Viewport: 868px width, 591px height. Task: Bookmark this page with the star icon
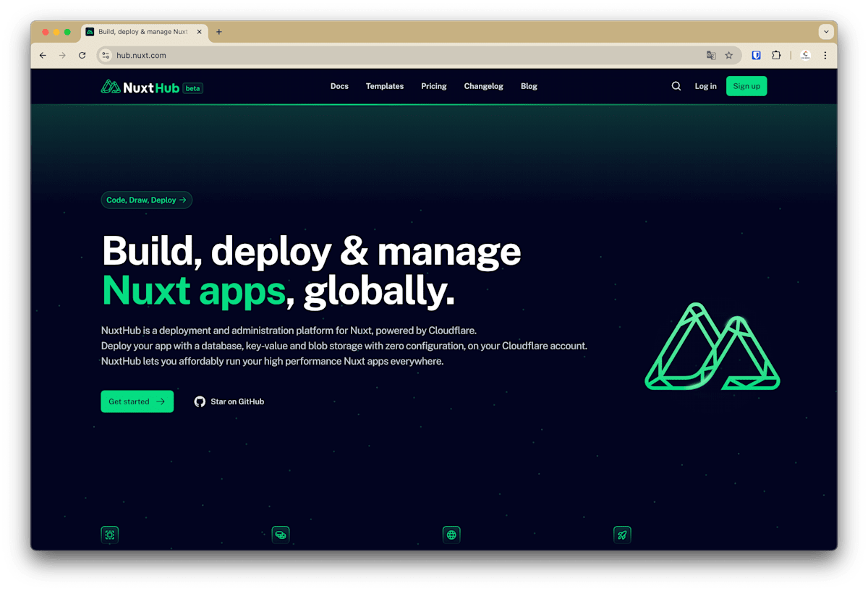[729, 55]
